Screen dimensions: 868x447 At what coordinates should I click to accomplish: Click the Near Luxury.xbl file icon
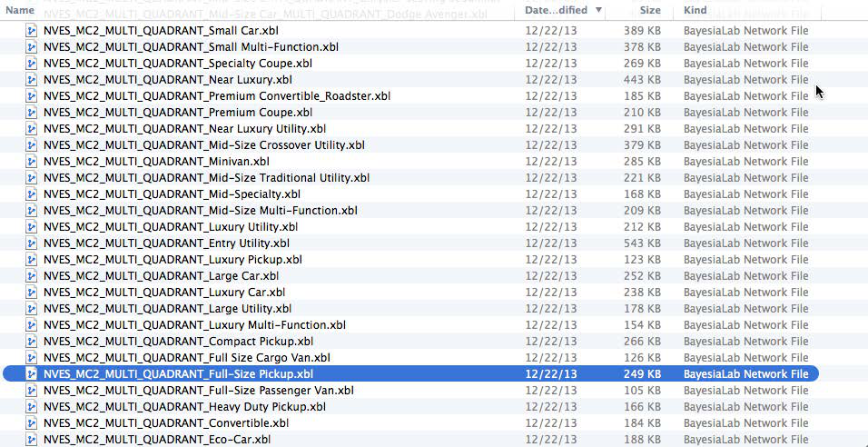[32, 80]
